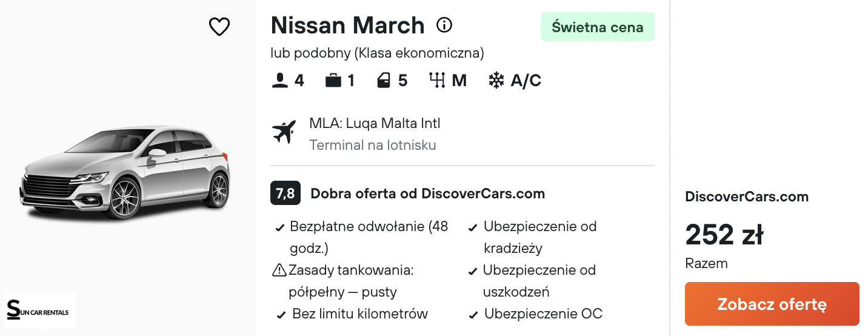Image resolution: width=868 pixels, height=336 pixels.
Task: Click the 252 zł total price
Action: click(x=724, y=235)
